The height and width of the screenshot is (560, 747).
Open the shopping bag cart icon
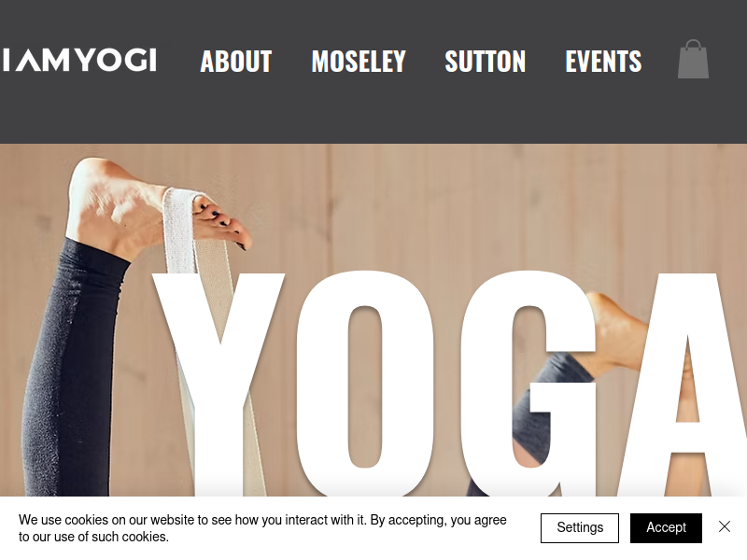tap(693, 59)
